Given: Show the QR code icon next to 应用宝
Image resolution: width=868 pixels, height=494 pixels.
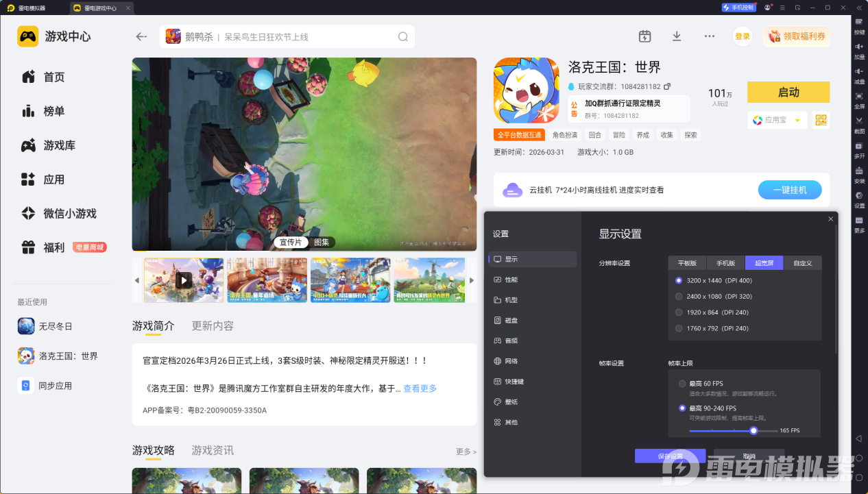Looking at the screenshot, I should click(821, 120).
